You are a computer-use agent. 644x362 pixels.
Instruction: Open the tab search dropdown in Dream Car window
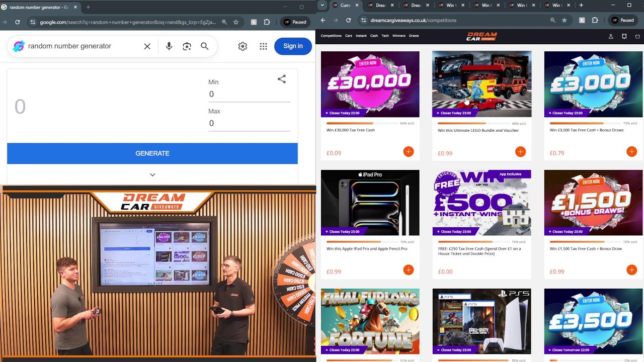(323, 5)
